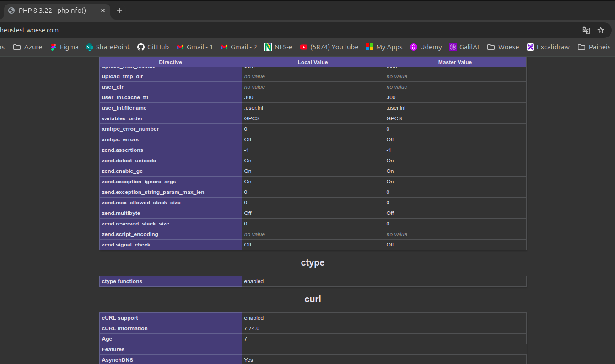Screen dimensions: 615x364
Task: Open the YouTube bookmark
Action: tap(329, 47)
